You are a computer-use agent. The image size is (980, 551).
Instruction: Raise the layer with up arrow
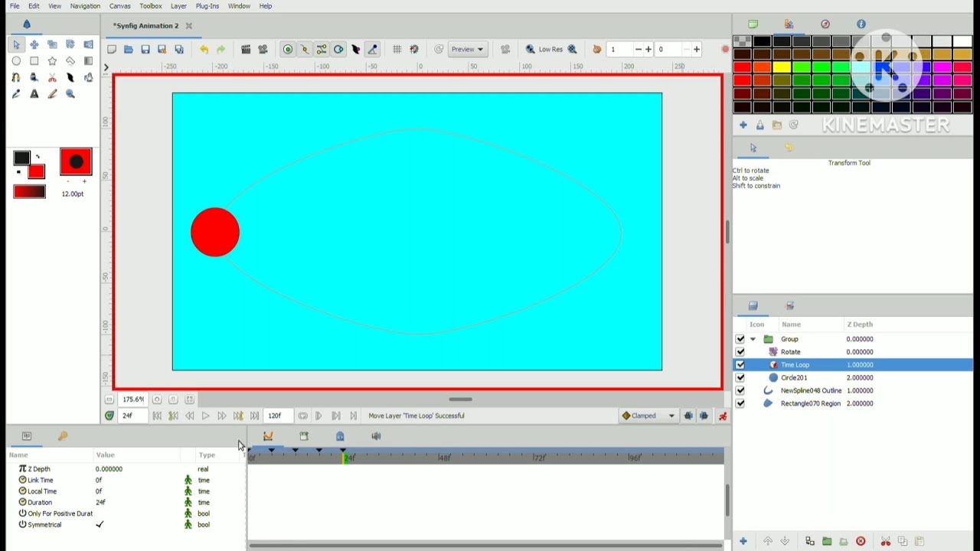coord(768,542)
